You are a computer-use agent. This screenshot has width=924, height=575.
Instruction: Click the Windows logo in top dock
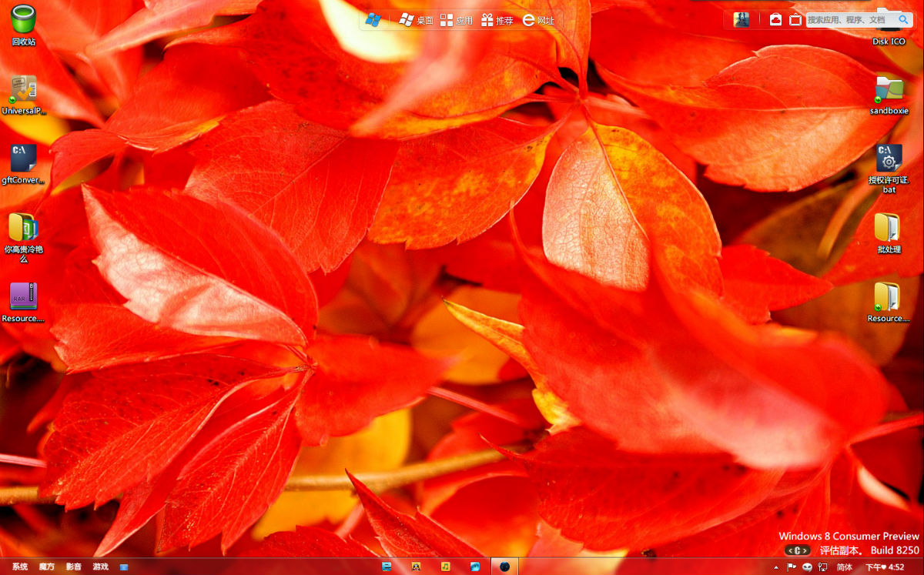click(373, 20)
